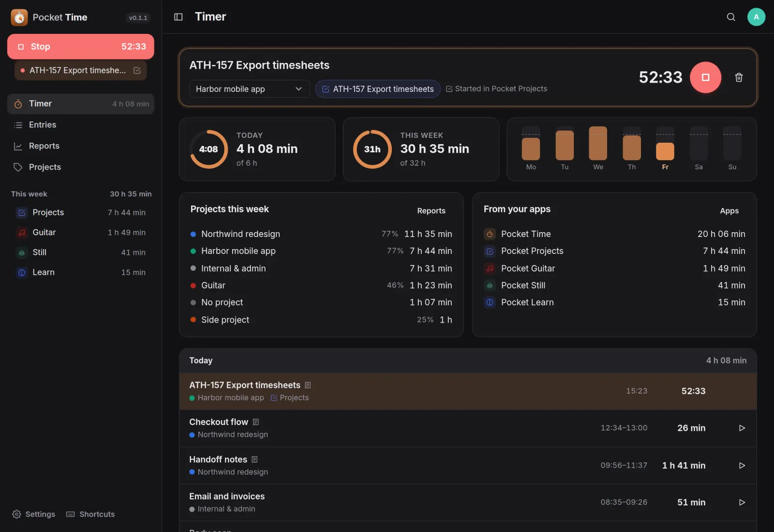Click Pocket Still in From your apps

coord(614,285)
